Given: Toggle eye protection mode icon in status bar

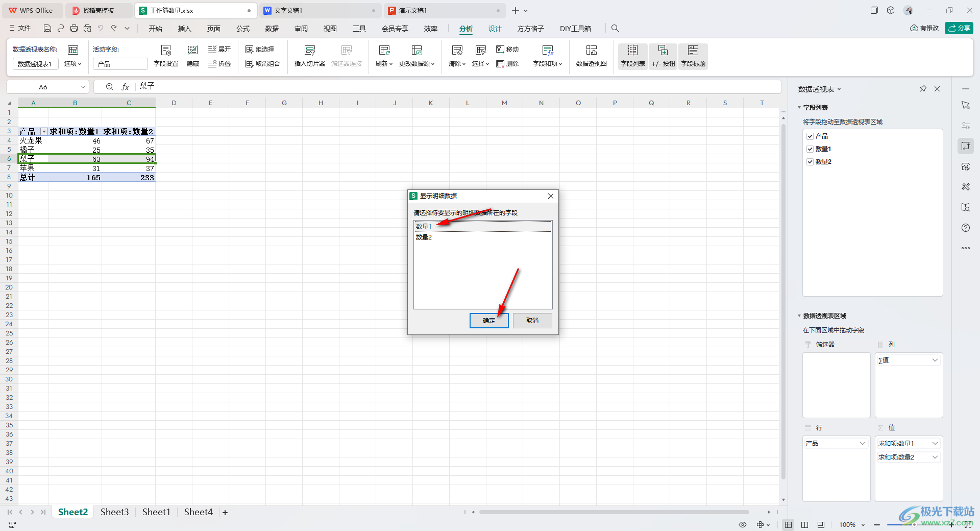Looking at the screenshot, I should tap(743, 525).
